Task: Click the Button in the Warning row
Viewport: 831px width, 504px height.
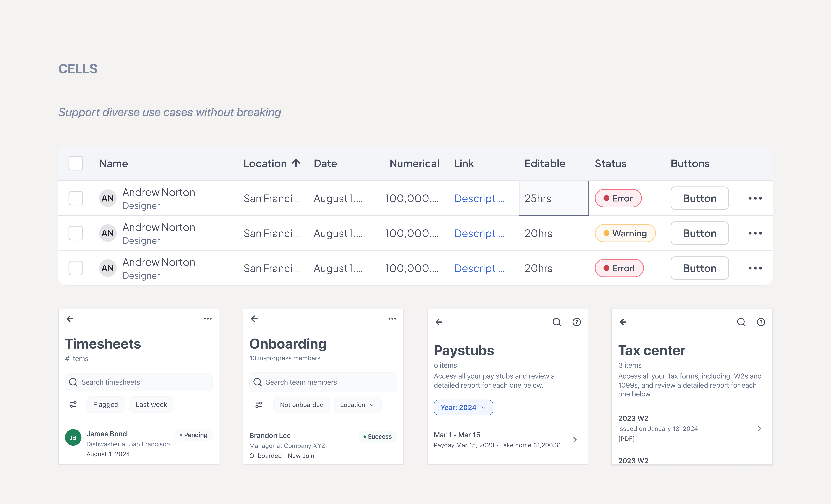Action: pos(700,233)
